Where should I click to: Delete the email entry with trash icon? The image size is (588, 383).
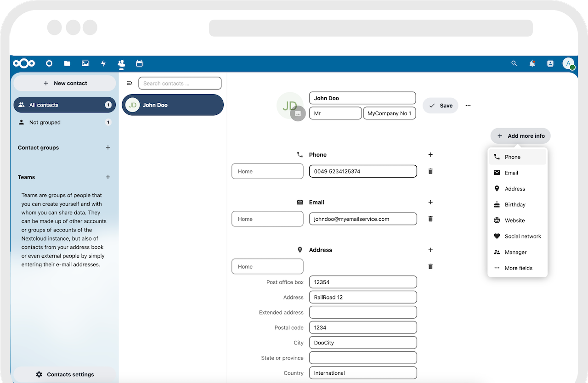tap(430, 219)
